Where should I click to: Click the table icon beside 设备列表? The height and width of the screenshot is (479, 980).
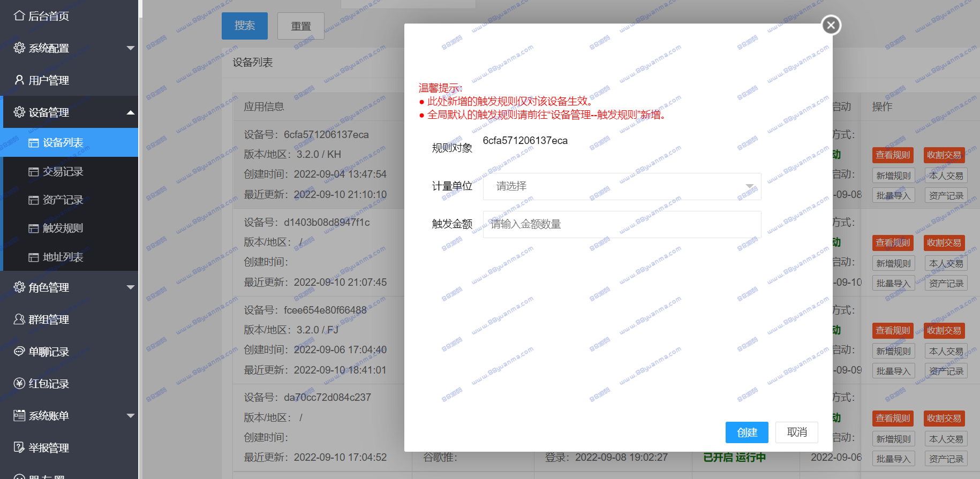click(x=34, y=143)
